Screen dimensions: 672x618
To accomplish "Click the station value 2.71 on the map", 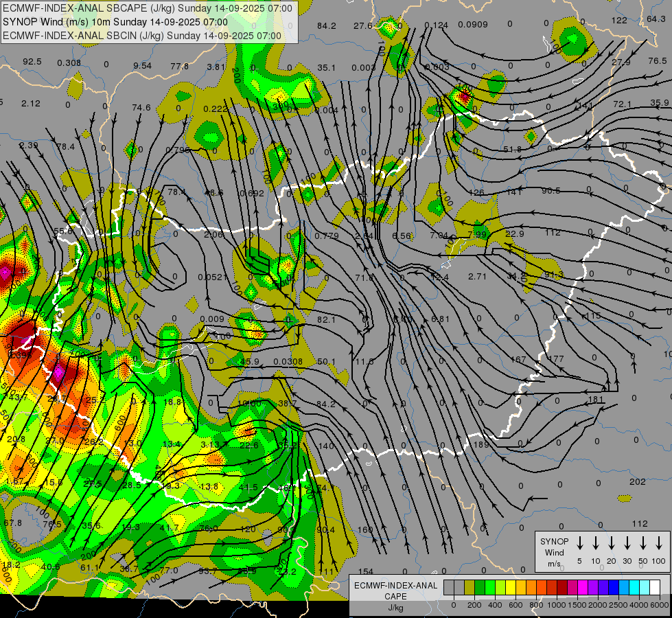I will (x=477, y=276).
